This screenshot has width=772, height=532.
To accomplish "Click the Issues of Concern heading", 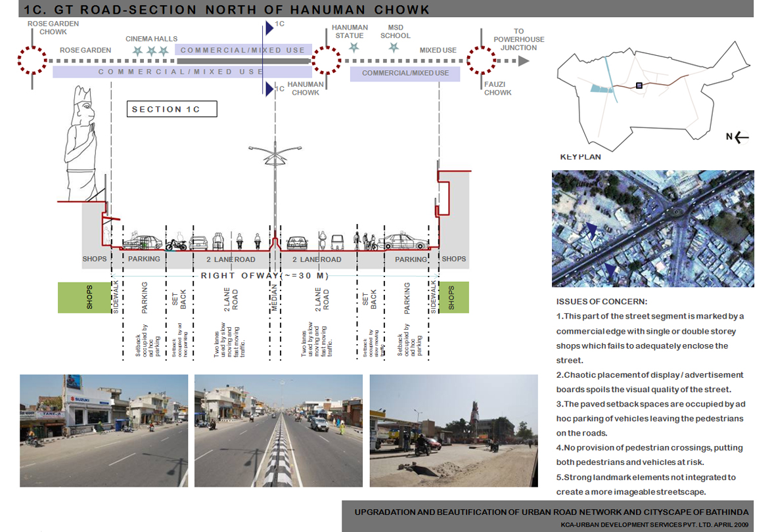I will point(601,301).
